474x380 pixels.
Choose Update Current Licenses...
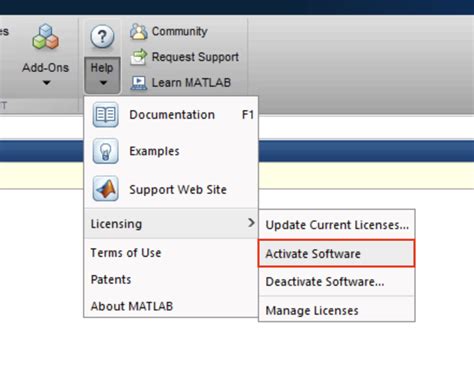337,225
